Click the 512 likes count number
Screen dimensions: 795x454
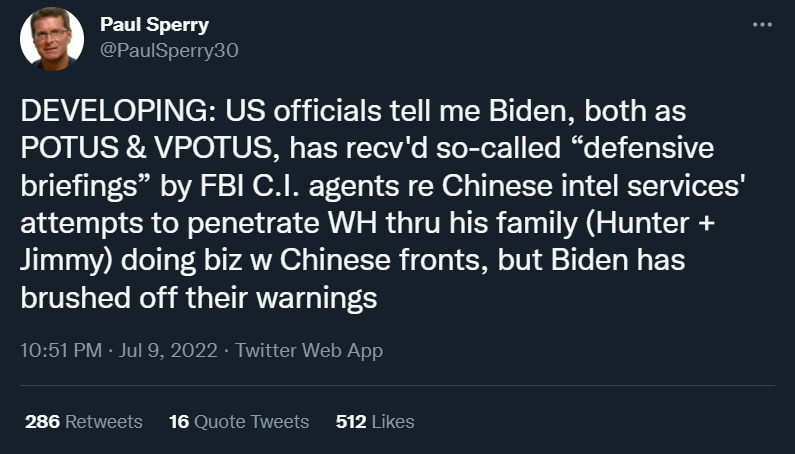[x=351, y=421]
